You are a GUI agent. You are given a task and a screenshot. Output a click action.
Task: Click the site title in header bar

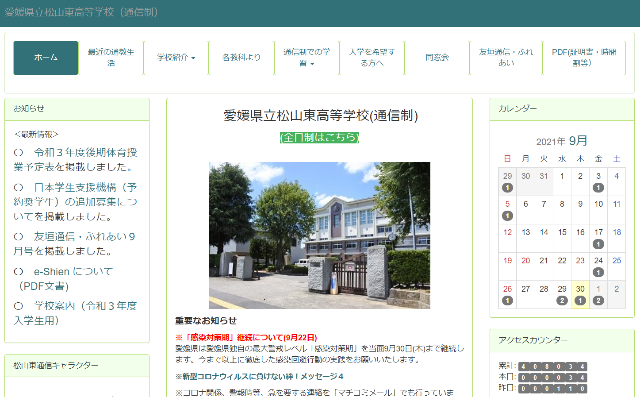coord(81,12)
